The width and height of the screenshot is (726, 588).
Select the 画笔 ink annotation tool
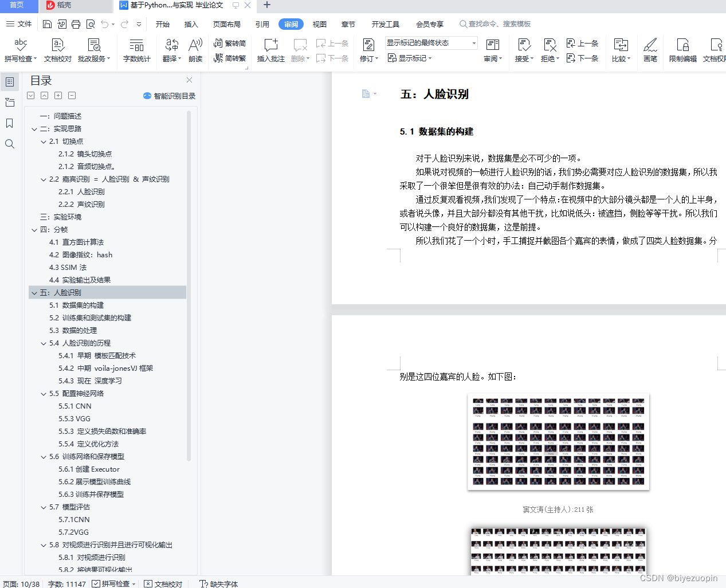[650, 50]
